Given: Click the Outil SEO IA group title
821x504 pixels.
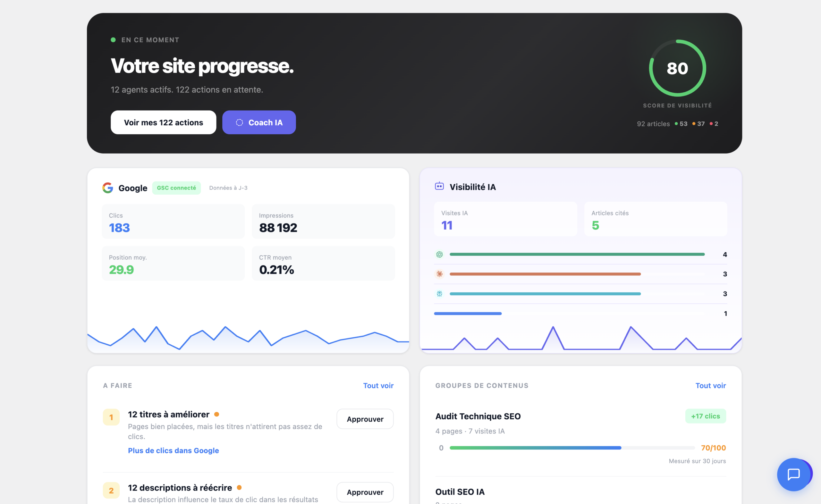Looking at the screenshot, I should [460, 492].
